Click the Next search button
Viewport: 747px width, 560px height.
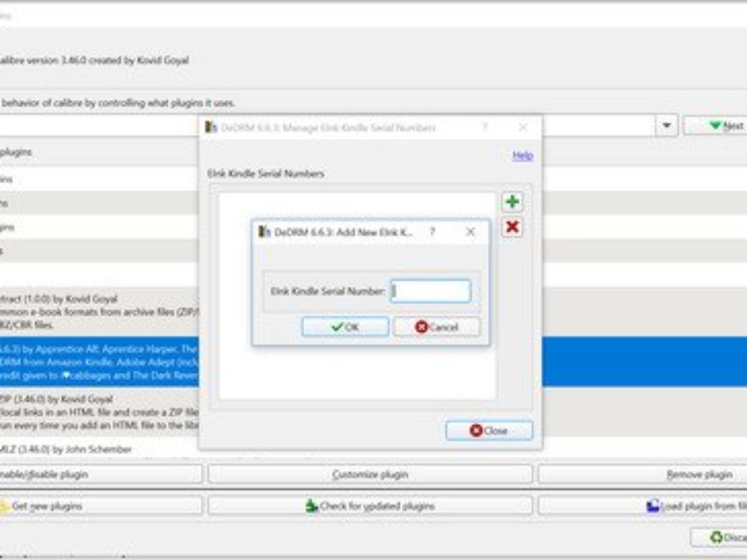coord(715,126)
